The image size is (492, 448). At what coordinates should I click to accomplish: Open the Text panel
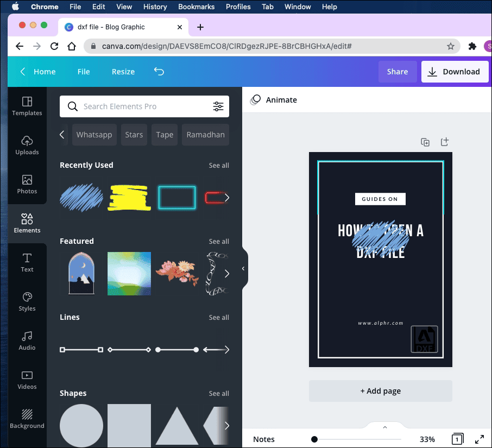[27, 262]
